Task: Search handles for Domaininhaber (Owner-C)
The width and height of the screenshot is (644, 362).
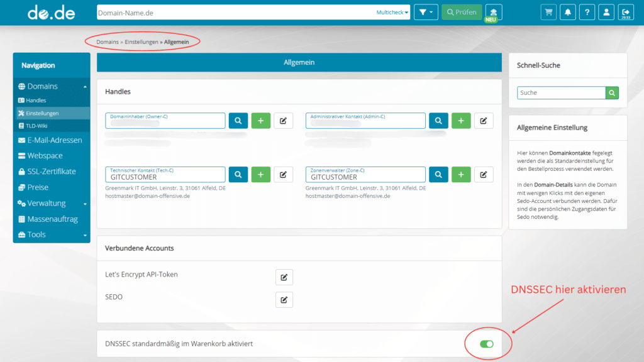Action: [x=238, y=121]
